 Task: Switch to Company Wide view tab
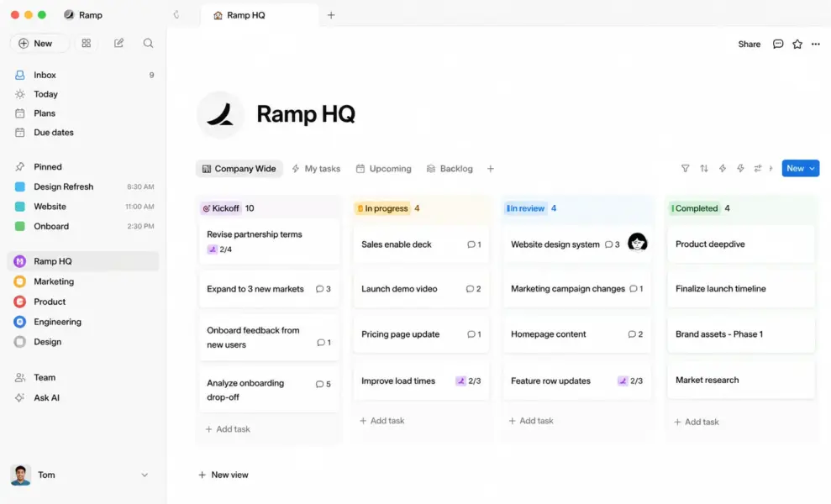click(x=239, y=169)
